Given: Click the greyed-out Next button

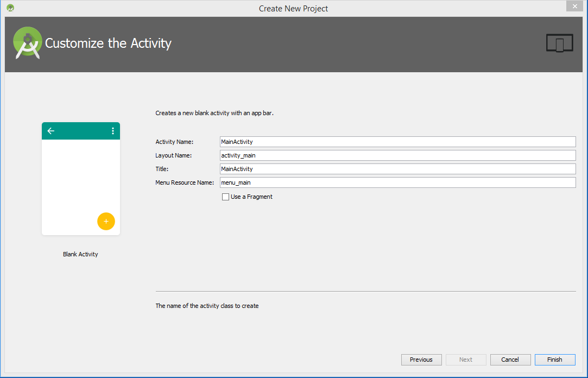Looking at the screenshot, I should point(466,360).
